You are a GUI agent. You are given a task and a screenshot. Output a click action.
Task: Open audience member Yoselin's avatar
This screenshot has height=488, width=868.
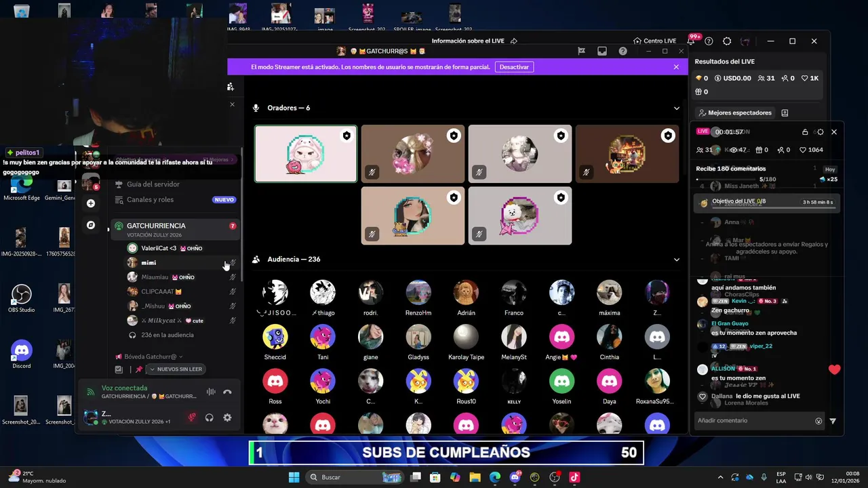[561, 382]
